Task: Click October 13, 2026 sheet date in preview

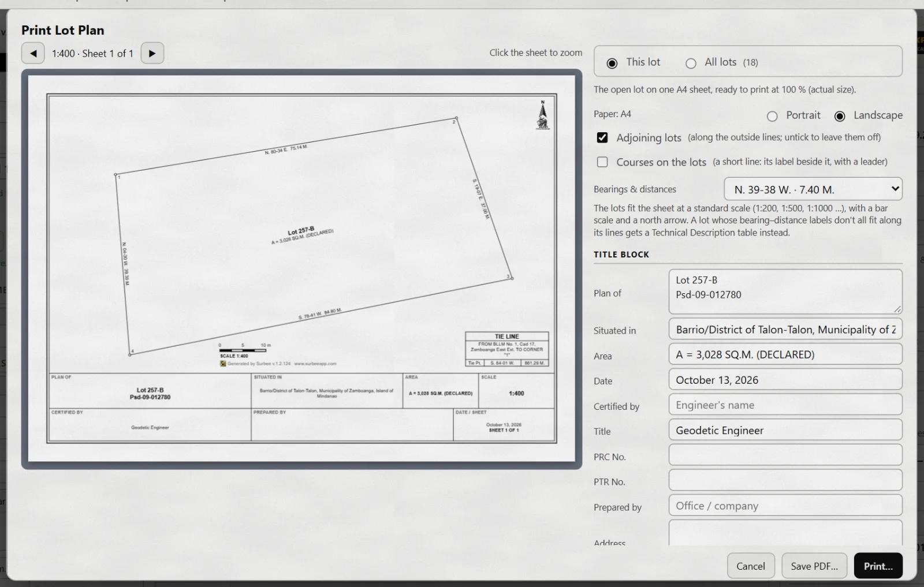Action: [504, 425]
